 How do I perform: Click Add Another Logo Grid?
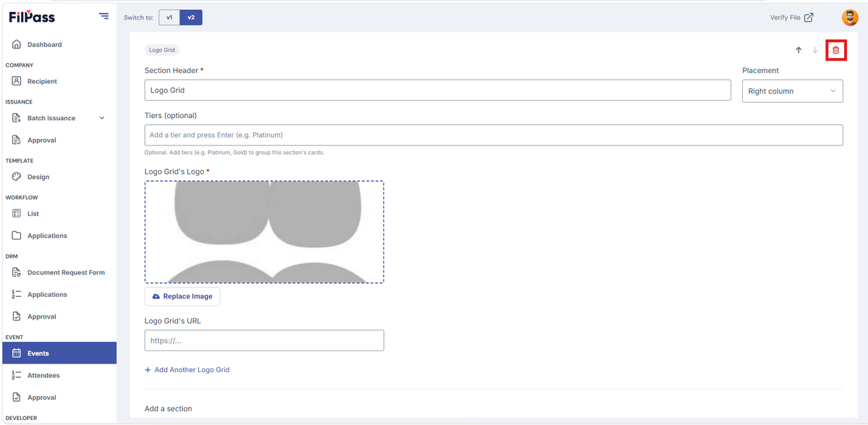point(187,370)
